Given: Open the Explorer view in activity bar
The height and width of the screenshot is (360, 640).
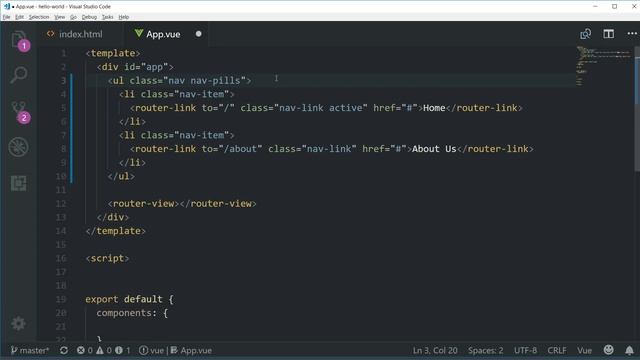Looking at the screenshot, I should click(19, 40).
